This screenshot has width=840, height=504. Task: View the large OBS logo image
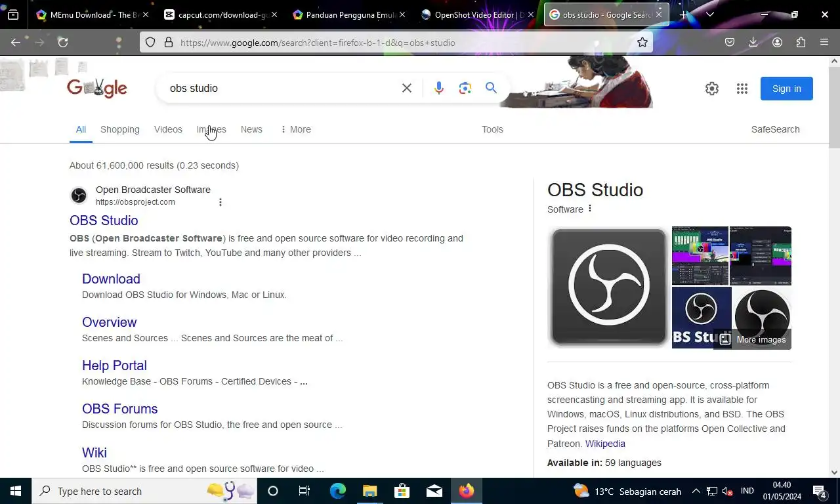click(608, 287)
